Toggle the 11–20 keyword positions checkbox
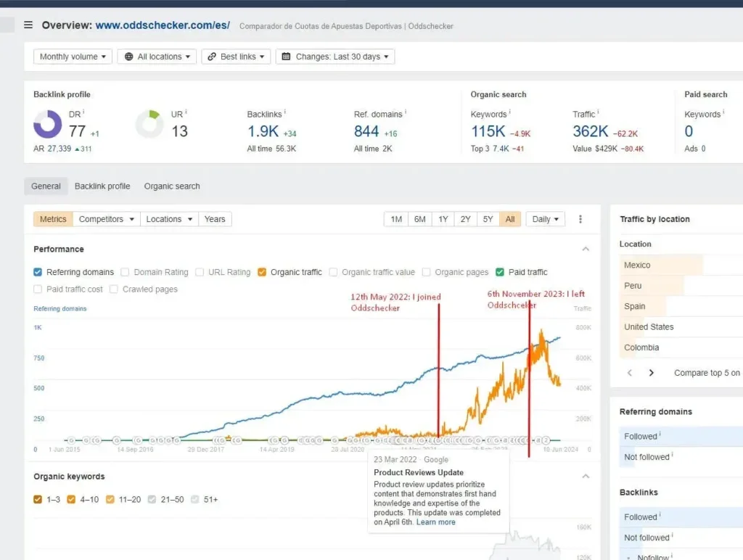This screenshot has height=560, width=743. (x=110, y=499)
